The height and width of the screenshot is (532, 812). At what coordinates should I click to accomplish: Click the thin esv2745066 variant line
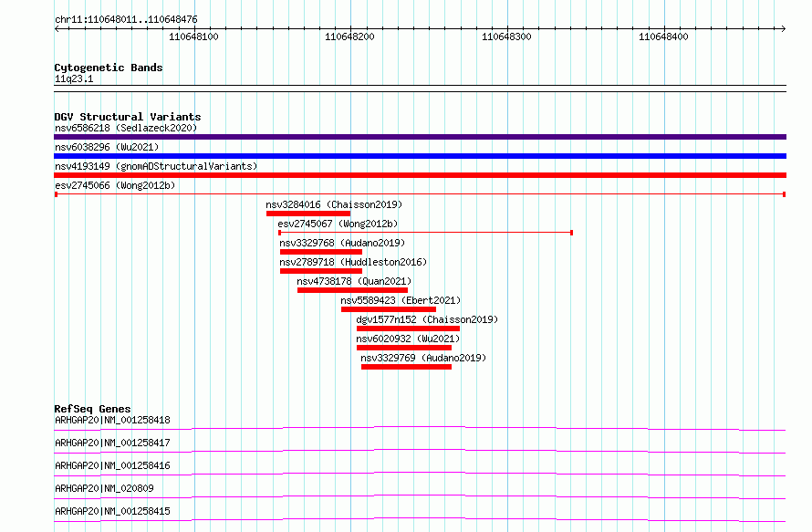point(420,194)
